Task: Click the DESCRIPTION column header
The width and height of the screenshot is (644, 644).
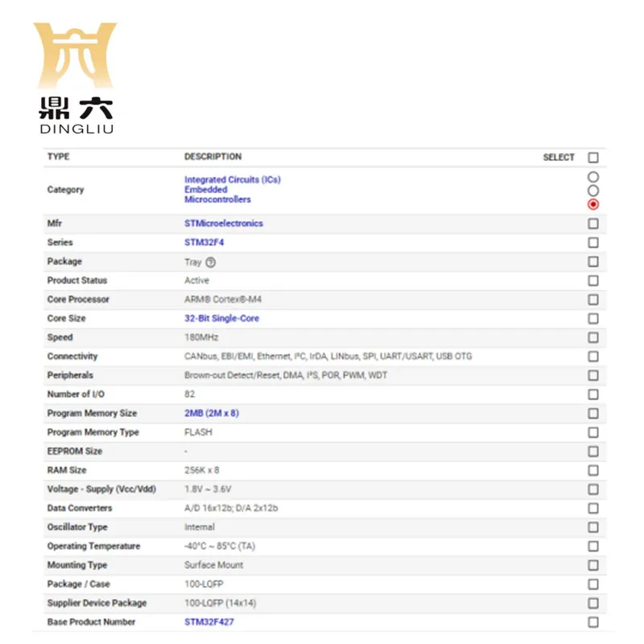Action: click(x=213, y=156)
